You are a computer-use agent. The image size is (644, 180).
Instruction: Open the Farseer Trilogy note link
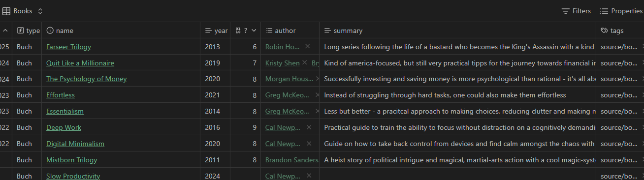(x=68, y=47)
